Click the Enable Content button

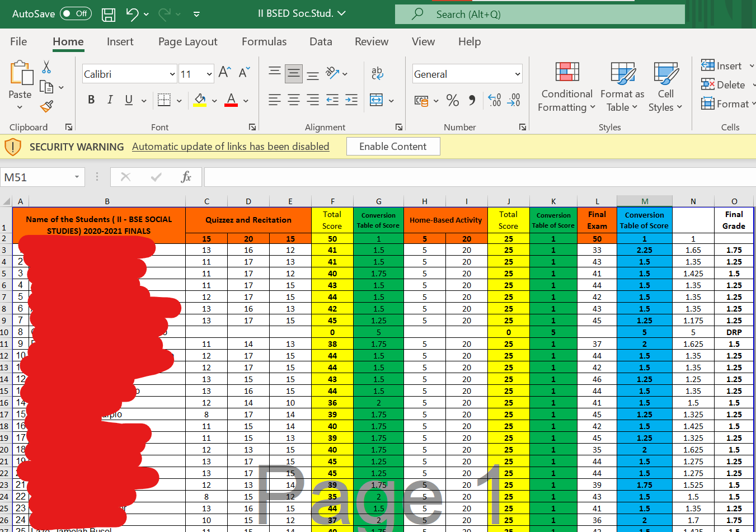click(393, 147)
